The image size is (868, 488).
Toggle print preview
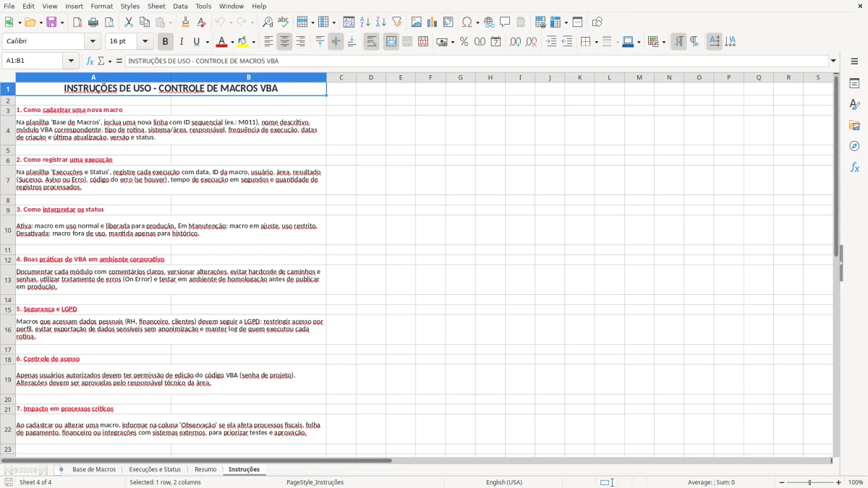(109, 22)
